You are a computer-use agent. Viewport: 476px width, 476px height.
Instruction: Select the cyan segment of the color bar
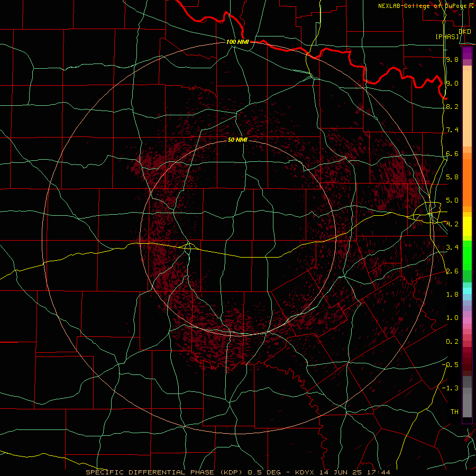coord(467,290)
